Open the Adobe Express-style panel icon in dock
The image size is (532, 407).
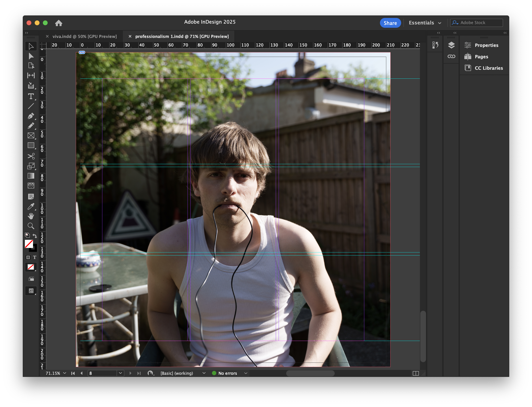435,45
